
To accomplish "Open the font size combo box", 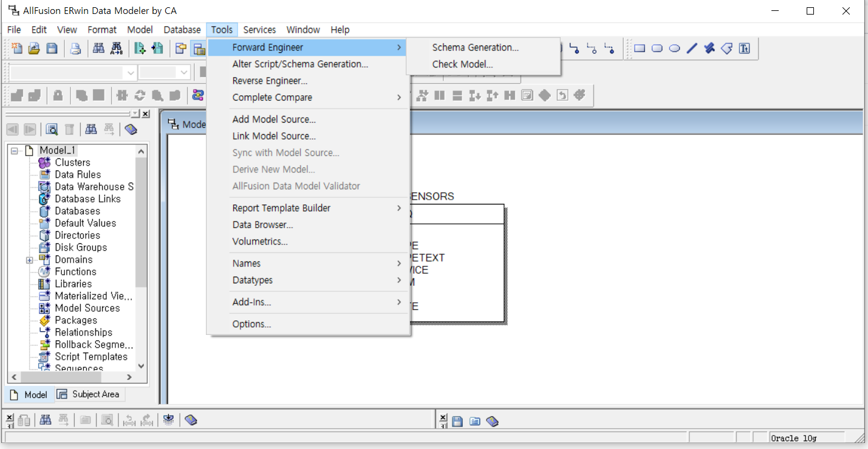I will pyautogui.click(x=184, y=73).
